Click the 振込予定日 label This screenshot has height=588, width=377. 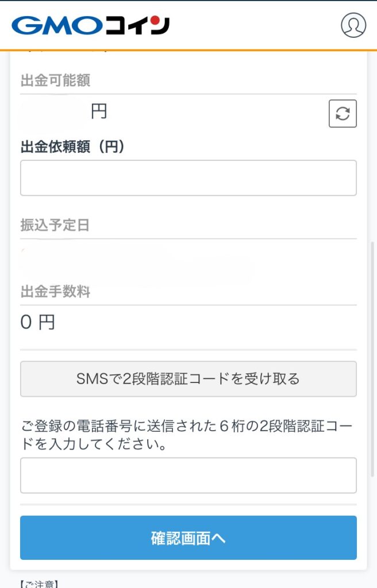point(55,226)
